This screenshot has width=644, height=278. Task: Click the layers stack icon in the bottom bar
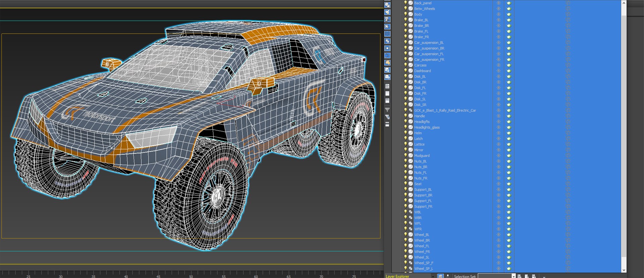coord(440,276)
